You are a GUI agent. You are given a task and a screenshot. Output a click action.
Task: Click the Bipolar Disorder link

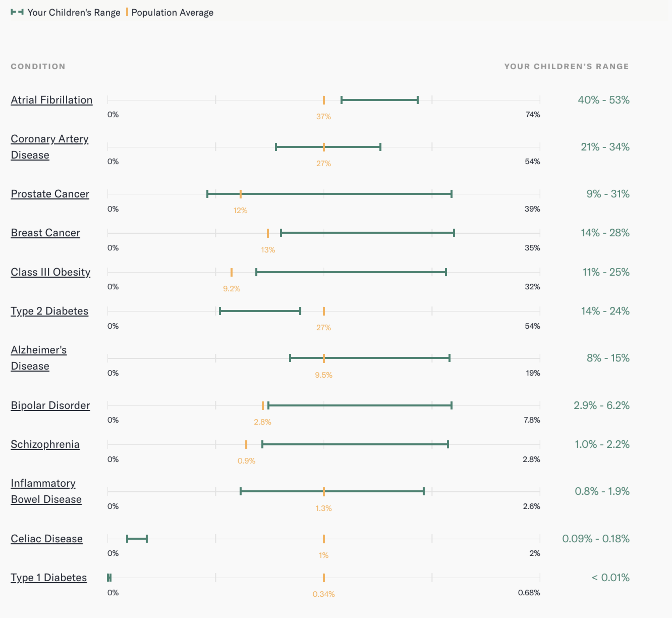tap(50, 405)
